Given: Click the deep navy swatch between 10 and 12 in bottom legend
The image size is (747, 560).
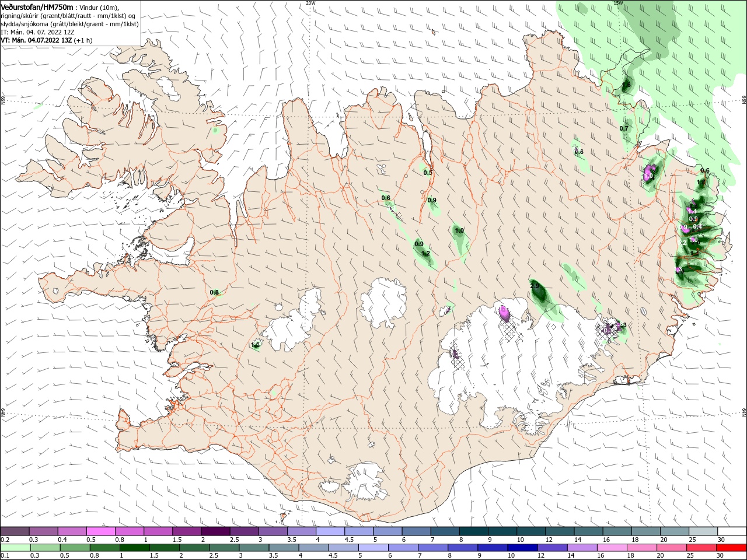Looking at the screenshot, I should coord(522,548).
